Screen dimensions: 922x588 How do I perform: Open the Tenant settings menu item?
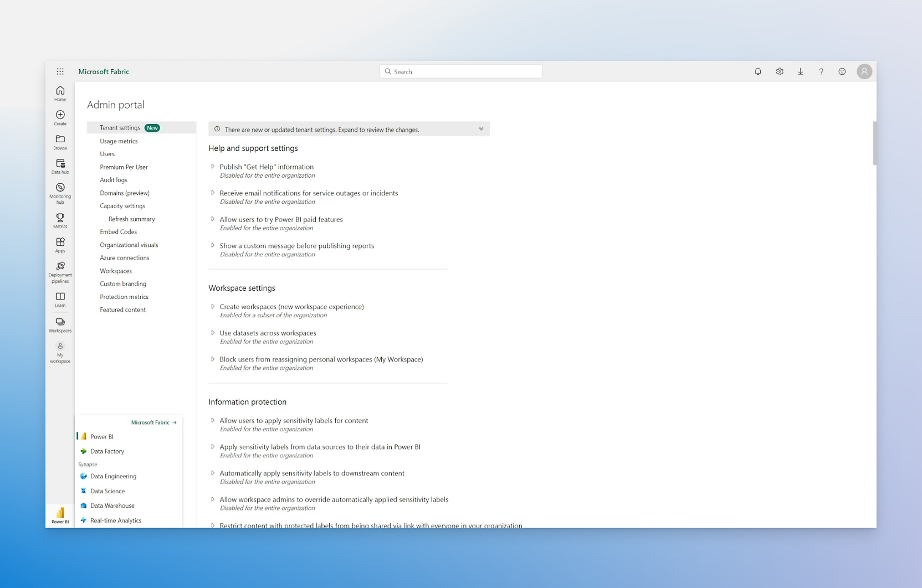(120, 128)
